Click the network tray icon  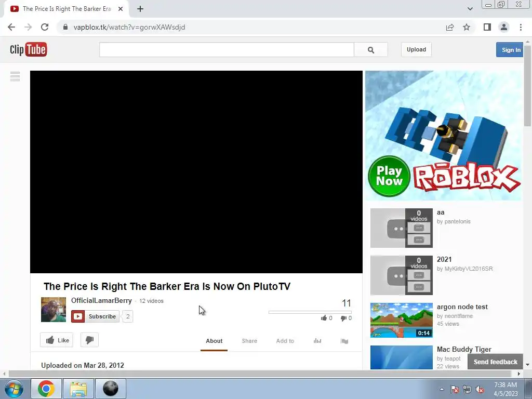pyautogui.click(x=467, y=390)
